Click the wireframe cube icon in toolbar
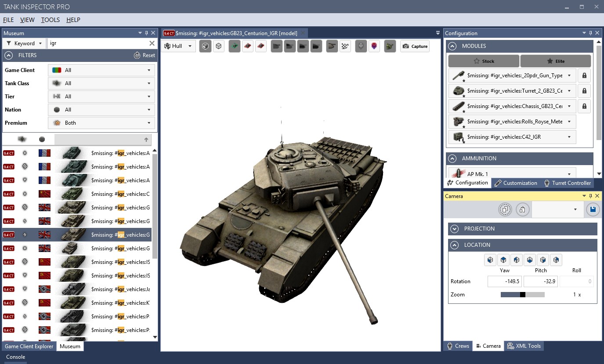 [219, 46]
